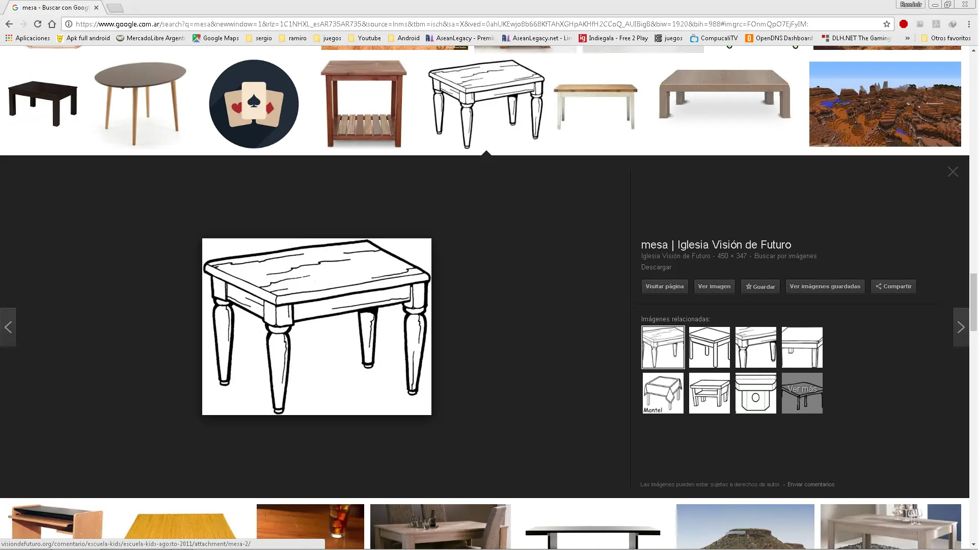Select the Mantel related image thumbnail

663,393
